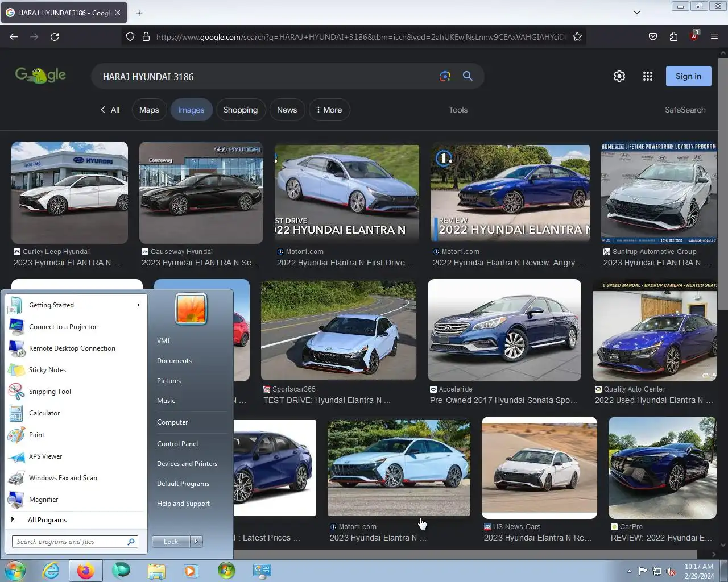728x582 pixels.
Task: Open Computer from Start menu
Action: click(191, 422)
